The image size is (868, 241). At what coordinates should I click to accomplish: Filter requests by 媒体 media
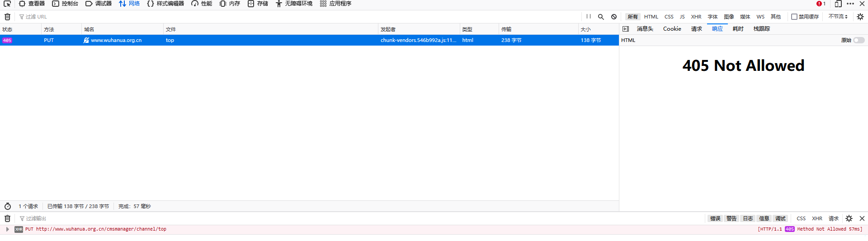[x=745, y=17]
